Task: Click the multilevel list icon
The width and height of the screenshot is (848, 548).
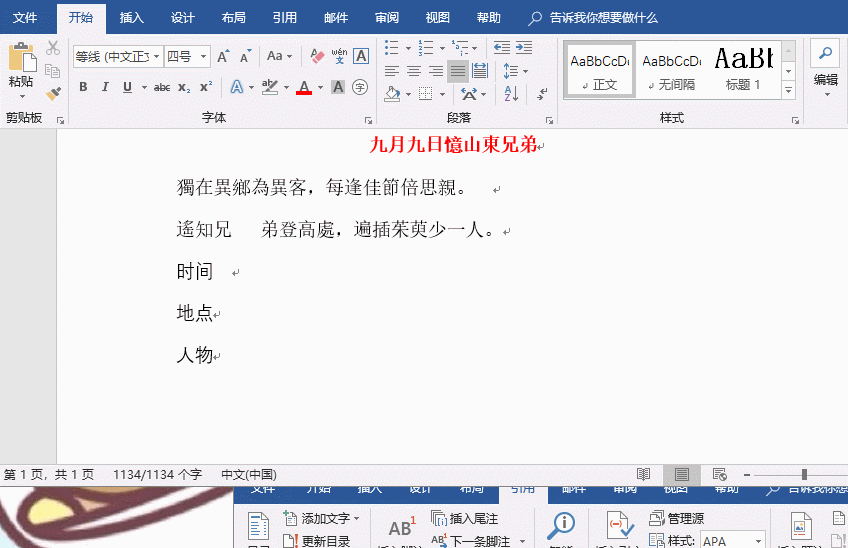Action: 460,48
